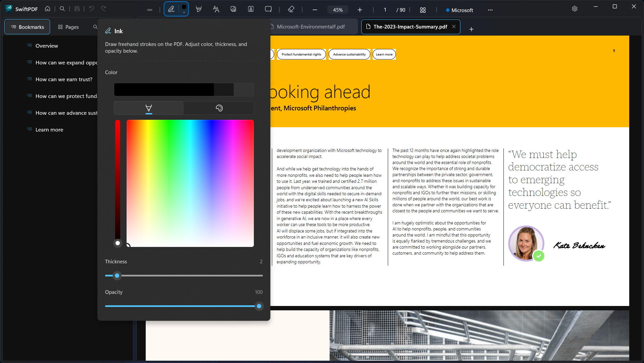Switch to the eyedropper tab in color picker

point(148,108)
